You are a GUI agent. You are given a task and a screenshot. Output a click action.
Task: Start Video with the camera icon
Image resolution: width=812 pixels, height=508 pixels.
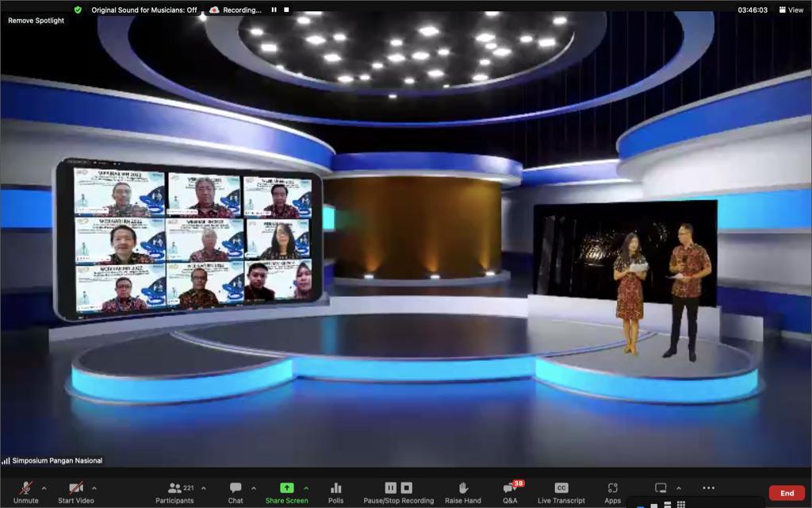[75, 488]
